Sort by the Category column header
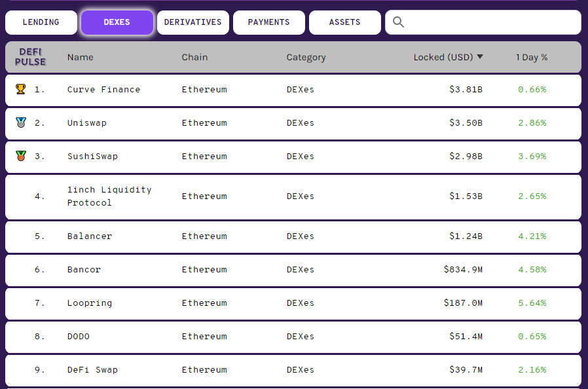This screenshot has width=588, height=389. (306, 58)
